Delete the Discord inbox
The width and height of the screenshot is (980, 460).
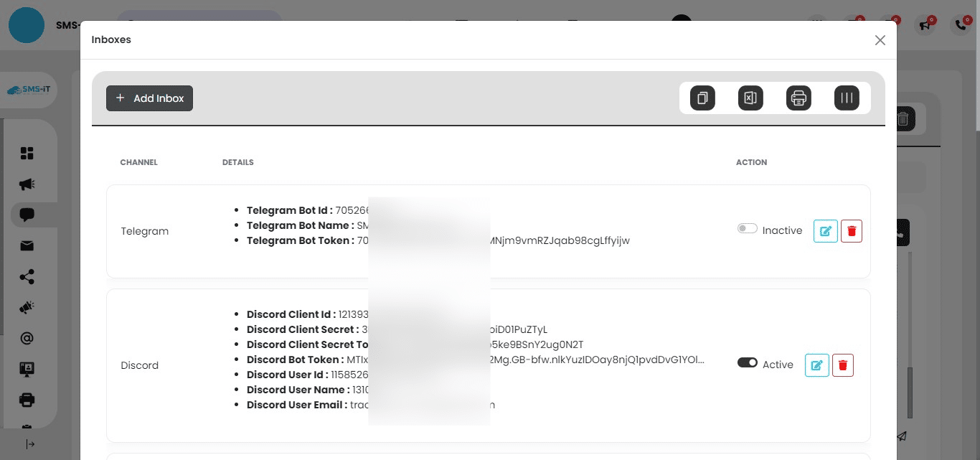(842, 365)
